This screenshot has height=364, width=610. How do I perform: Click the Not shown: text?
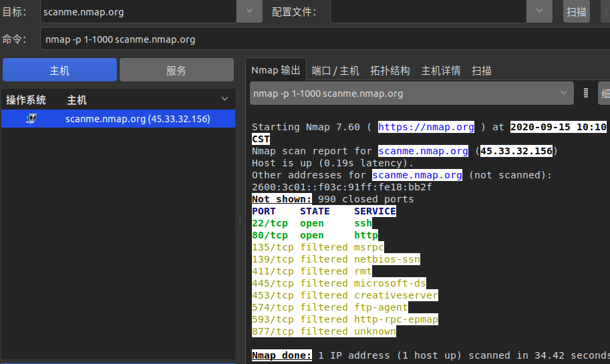coord(282,199)
